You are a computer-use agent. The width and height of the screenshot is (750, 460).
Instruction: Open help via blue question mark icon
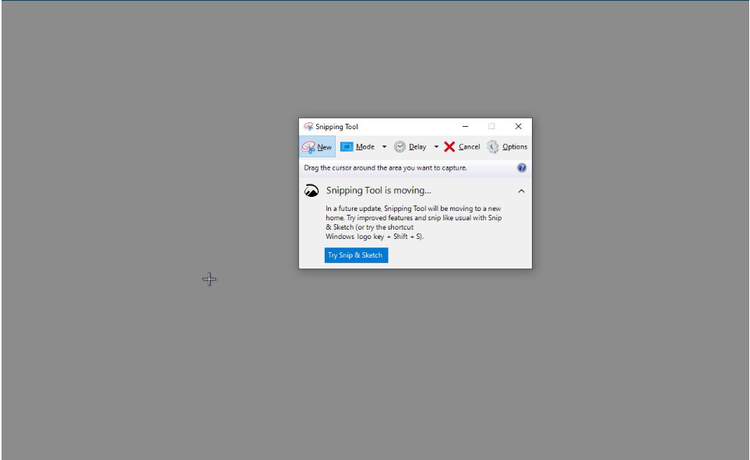click(x=521, y=168)
